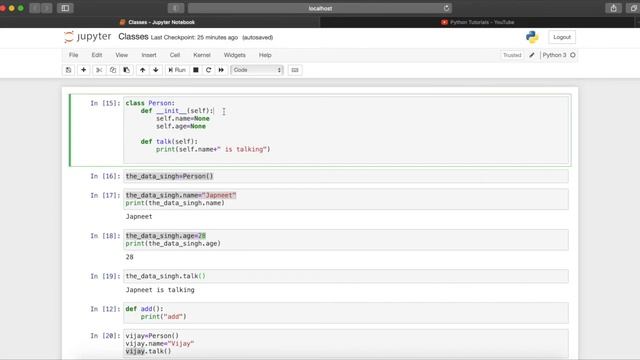This screenshot has height=360, width=640.
Task: Open the Edit menu
Action: click(97, 55)
